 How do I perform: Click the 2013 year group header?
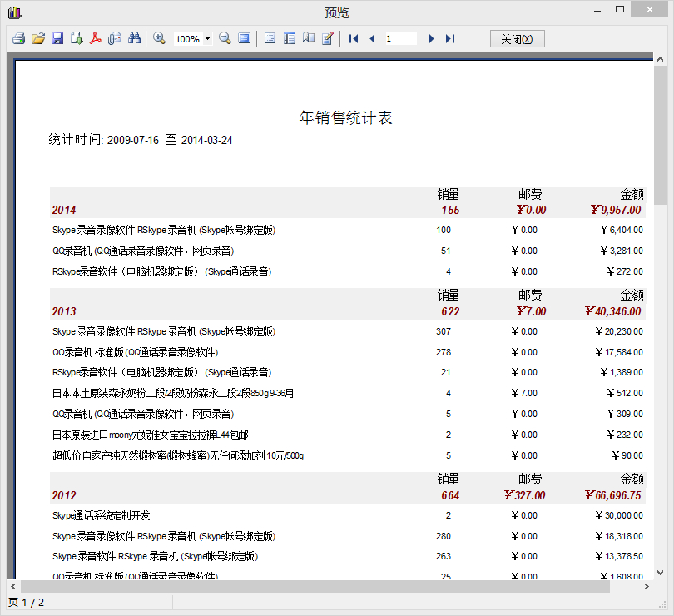click(x=64, y=311)
